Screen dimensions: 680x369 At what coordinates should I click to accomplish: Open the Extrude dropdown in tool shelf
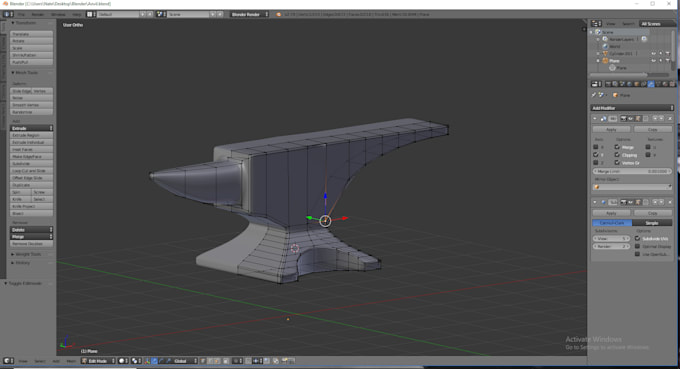(32, 128)
